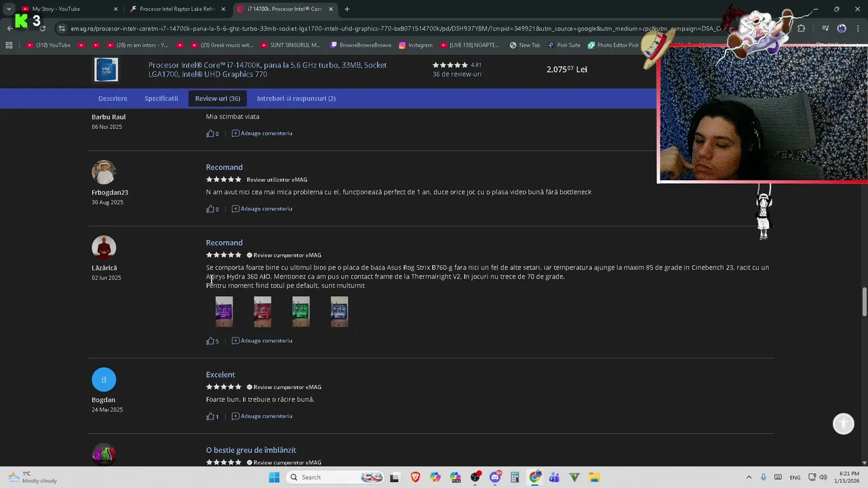Click Bogdan's blue B avatar

[104, 380]
